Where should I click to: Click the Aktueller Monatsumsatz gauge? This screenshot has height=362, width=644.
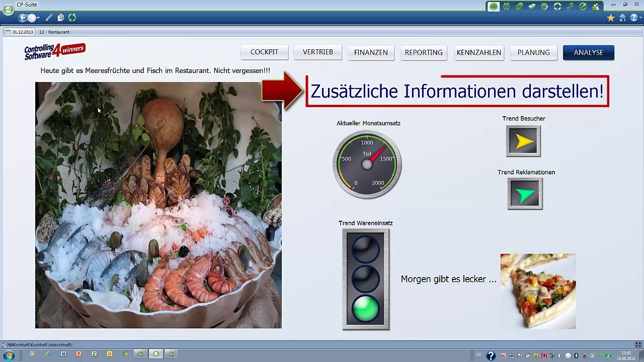click(367, 164)
